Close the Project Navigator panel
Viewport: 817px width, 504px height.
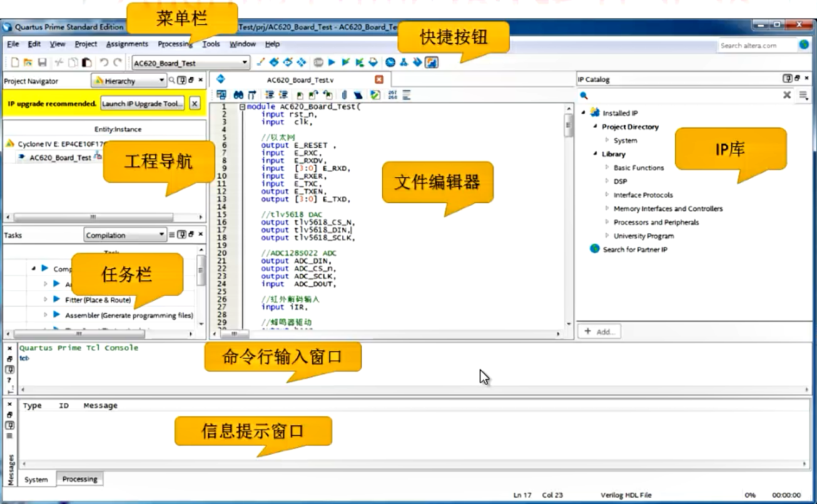coord(201,80)
